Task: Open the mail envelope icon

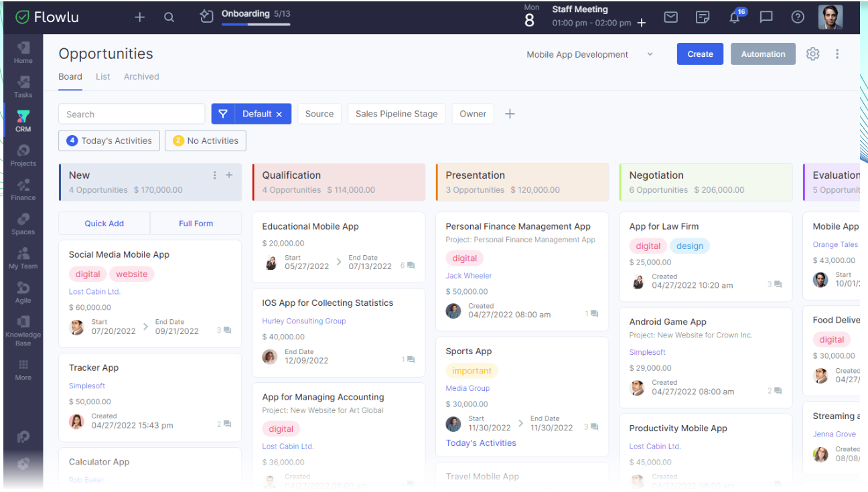Action: click(x=670, y=17)
